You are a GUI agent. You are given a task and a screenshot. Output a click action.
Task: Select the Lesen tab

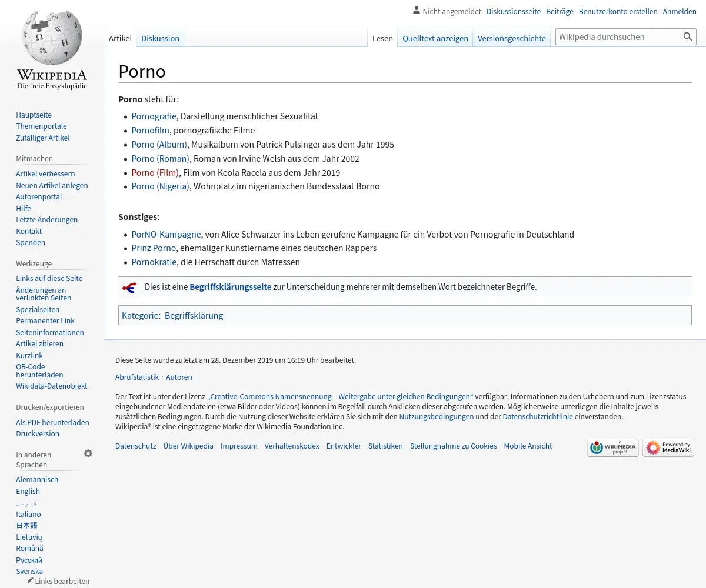point(382,38)
